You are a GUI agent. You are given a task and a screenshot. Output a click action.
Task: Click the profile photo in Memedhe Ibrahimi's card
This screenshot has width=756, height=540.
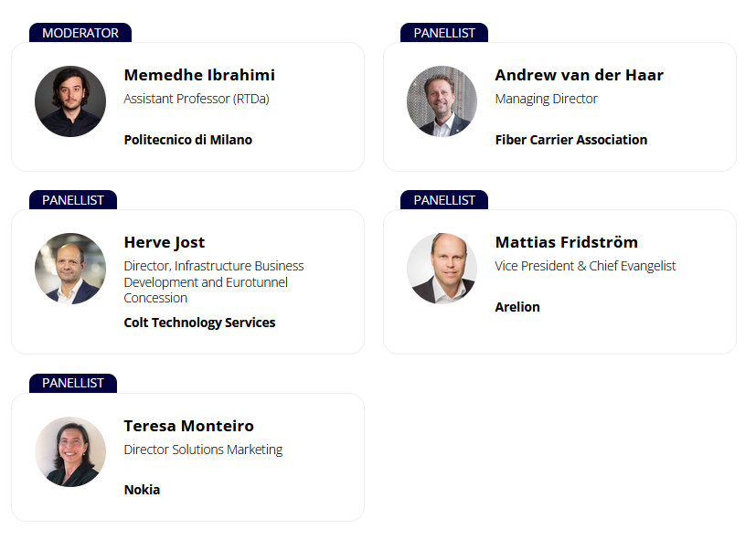coord(70,101)
